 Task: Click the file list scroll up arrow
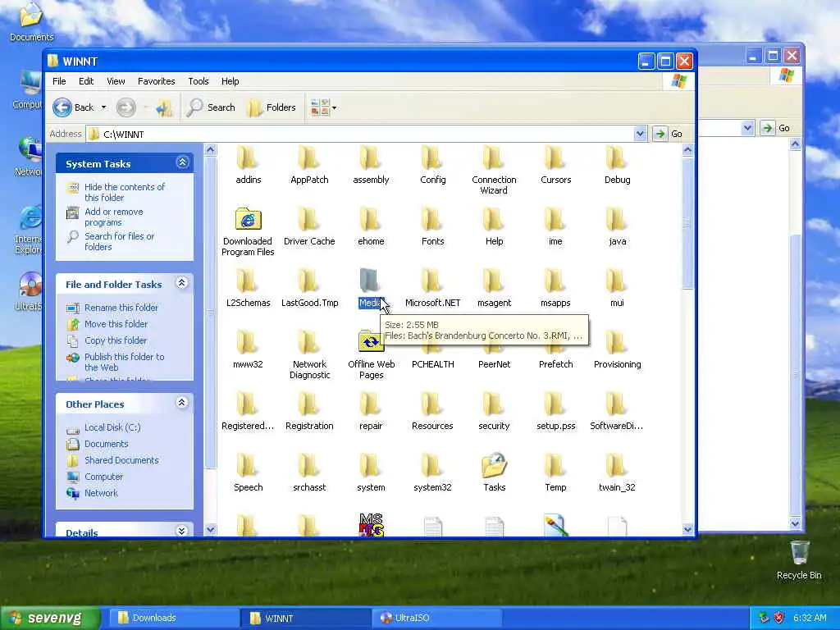pos(688,150)
